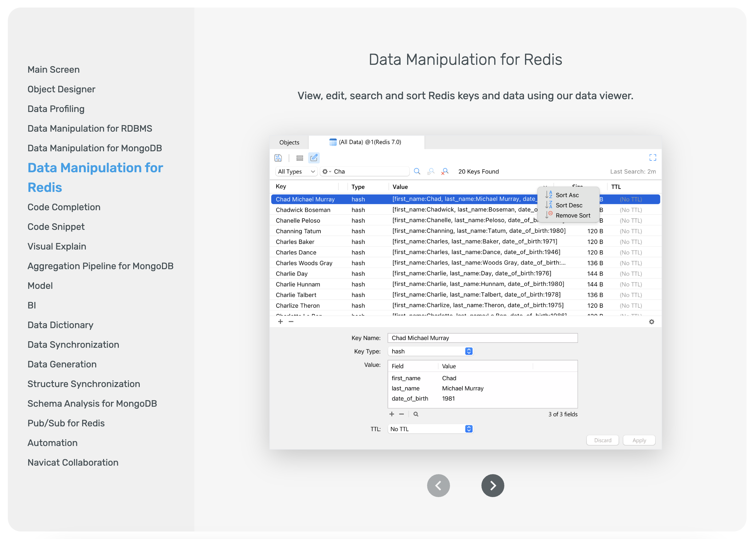
Task: Add a hash field with plus icon
Action: point(392,414)
